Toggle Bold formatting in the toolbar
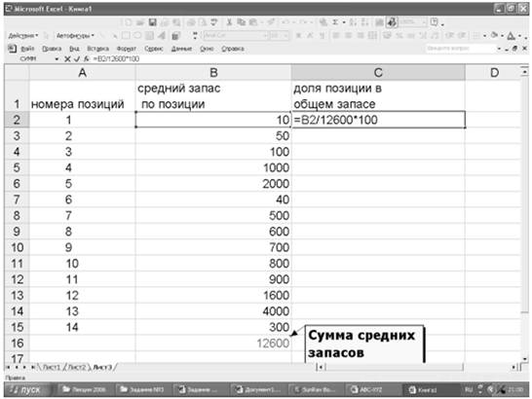The image size is (532, 399). 298,35
